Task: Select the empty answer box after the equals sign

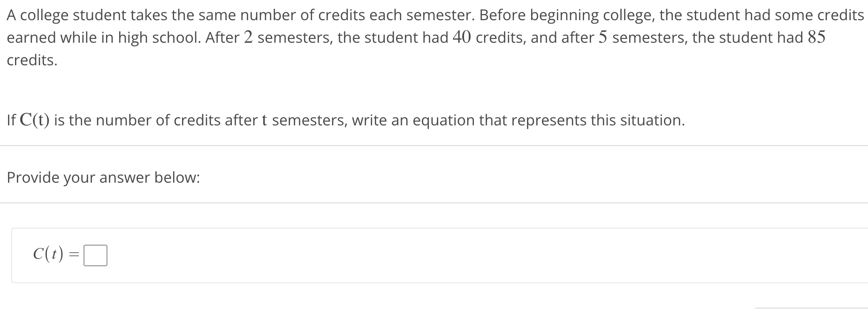Action: (x=95, y=255)
